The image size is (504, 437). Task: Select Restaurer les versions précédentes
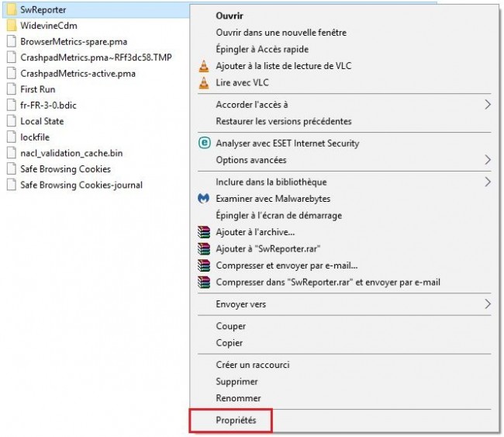[284, 121]
